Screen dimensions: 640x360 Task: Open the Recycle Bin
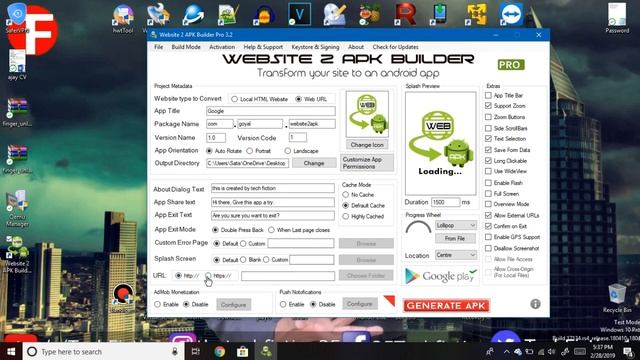tap(617, 299)
